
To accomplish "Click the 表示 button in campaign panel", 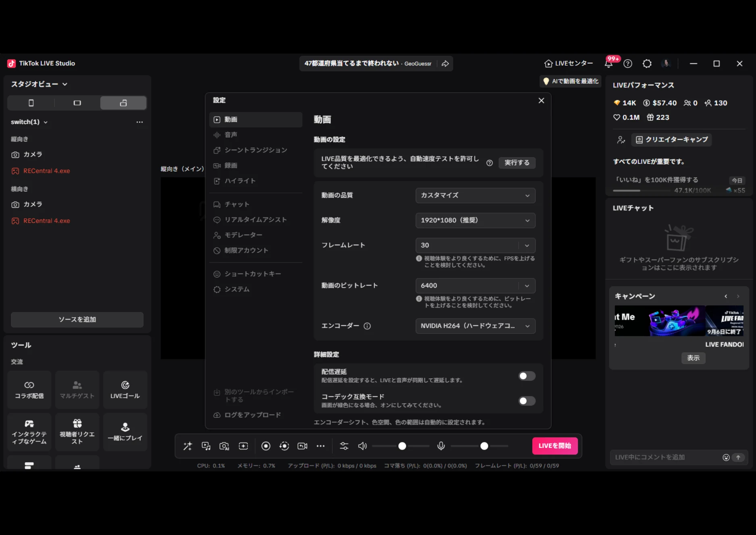I will click(x=693, y=358).
